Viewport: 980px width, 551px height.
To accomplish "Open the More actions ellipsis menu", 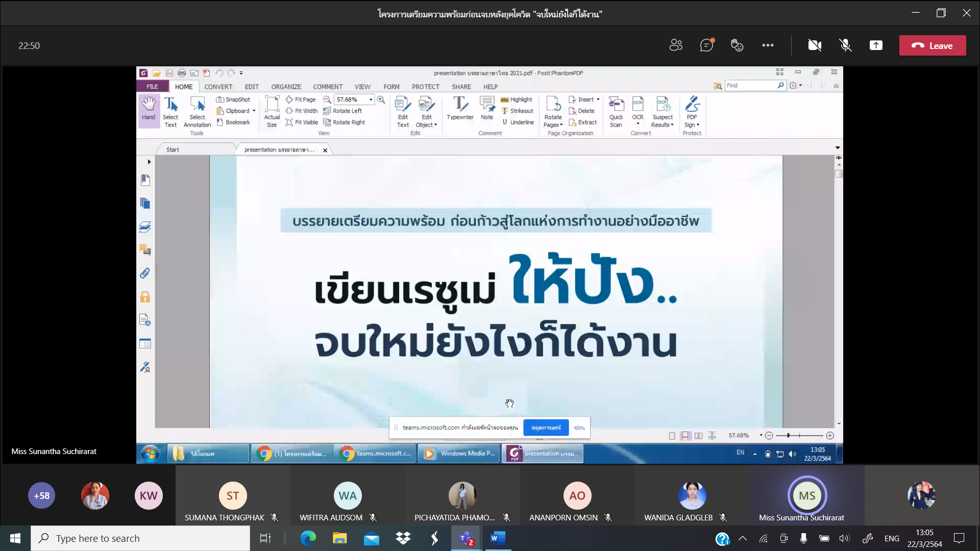I will tap(768, 45).
